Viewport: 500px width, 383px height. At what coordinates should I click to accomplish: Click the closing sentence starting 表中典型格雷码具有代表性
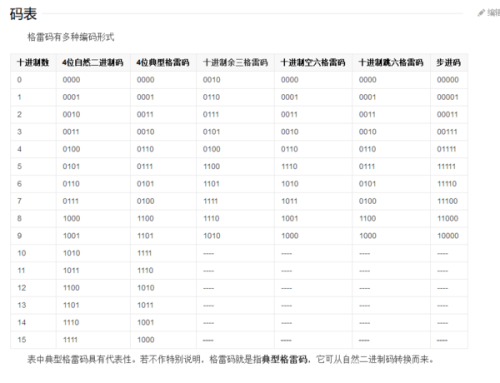click(x=231, y=359)
